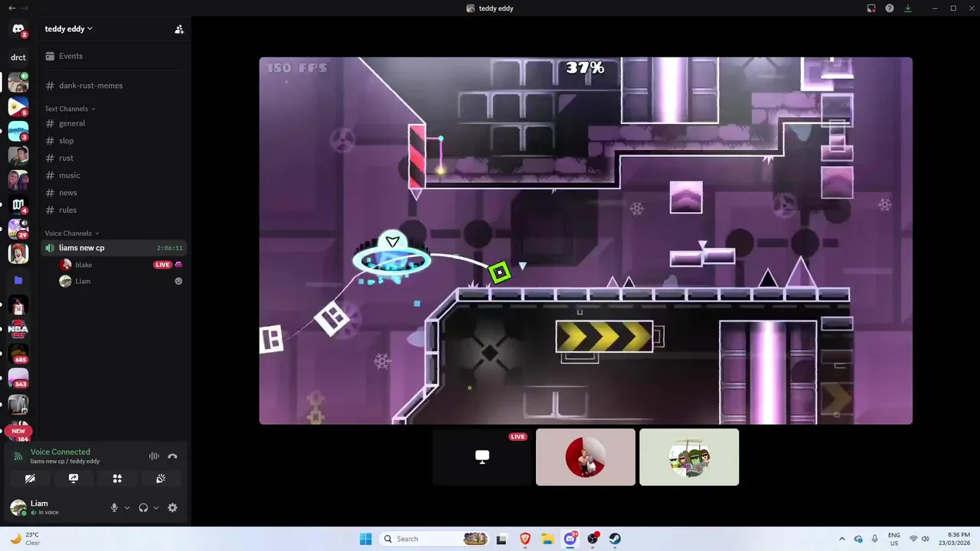The width and height of the screenshot is (980, 551).
Task: Share your screen button
Action: tap(73, 478)
